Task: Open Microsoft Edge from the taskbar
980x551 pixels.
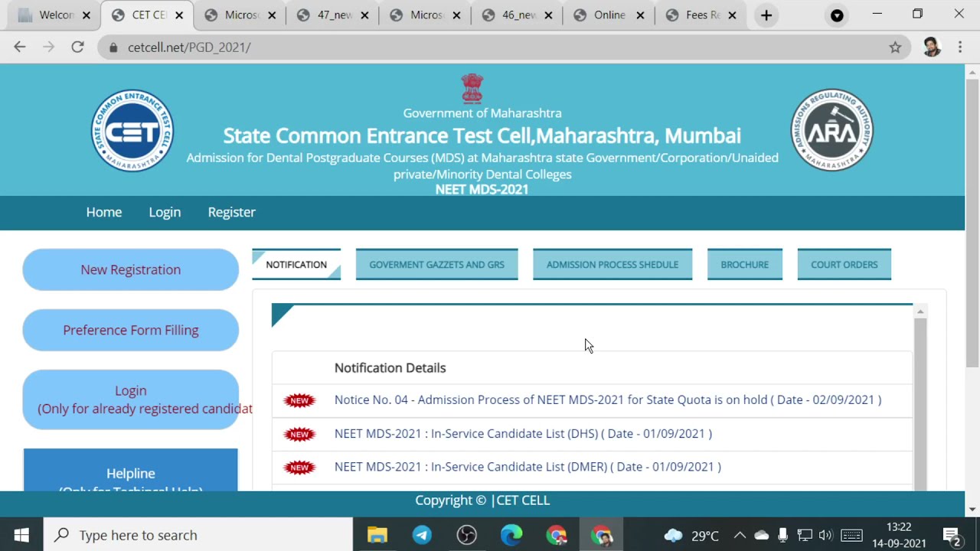Action: click(511, 535)
